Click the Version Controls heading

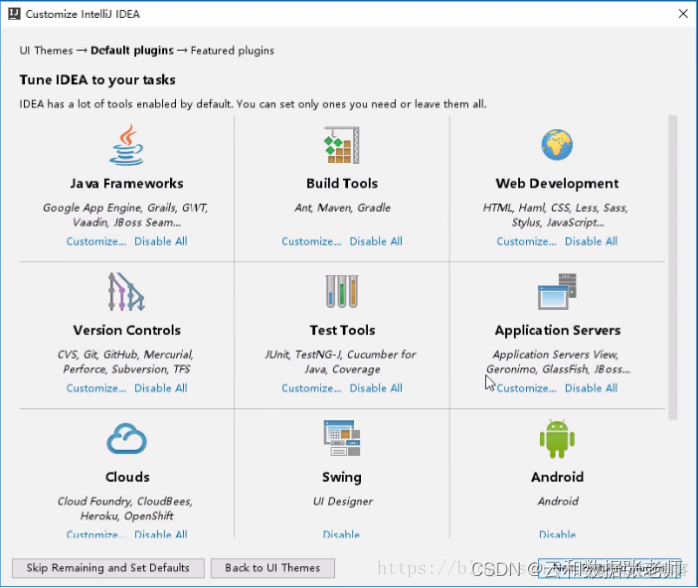click(x=127, y=330)
